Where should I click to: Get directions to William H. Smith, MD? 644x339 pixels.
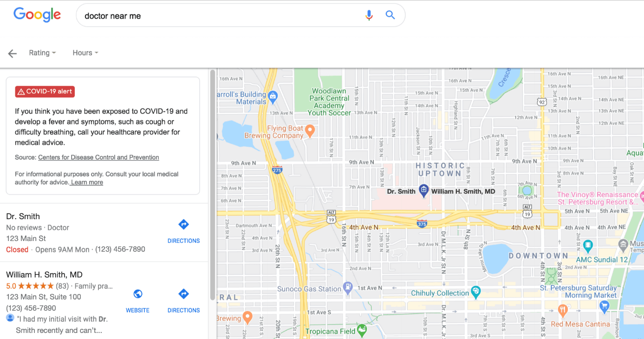coord(183,301)
